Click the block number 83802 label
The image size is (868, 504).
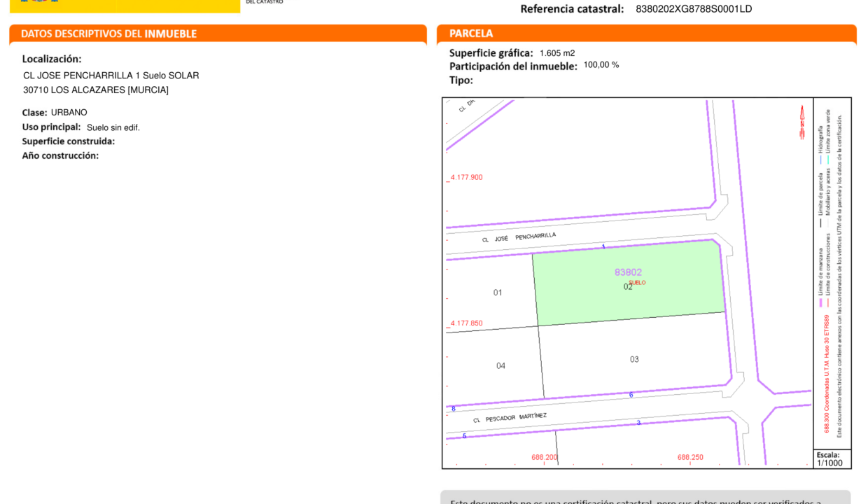[x=628, y=272]
